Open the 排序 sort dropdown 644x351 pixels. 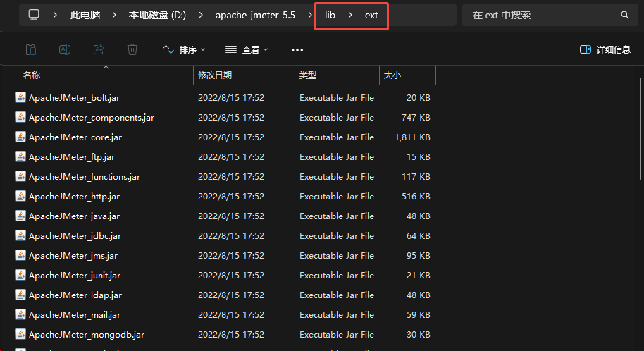184,50
